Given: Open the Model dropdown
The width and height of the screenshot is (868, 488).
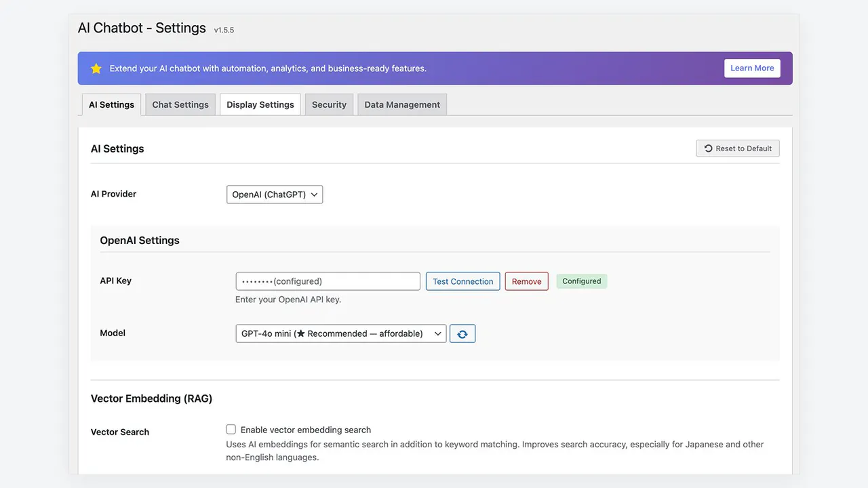Looking at the screenshot, I should [341, 333].
